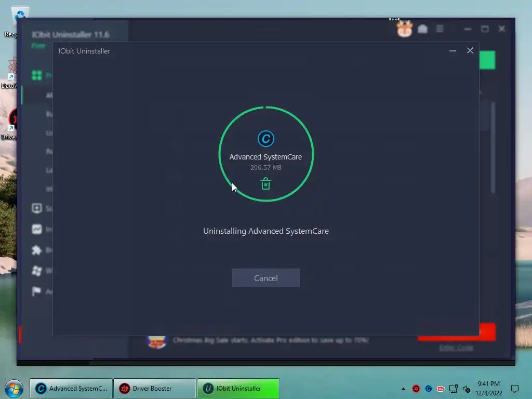This screenshot has height=399, width=532.
Task: Show hidden system tray icons
Action: click(x=403, y=389)
